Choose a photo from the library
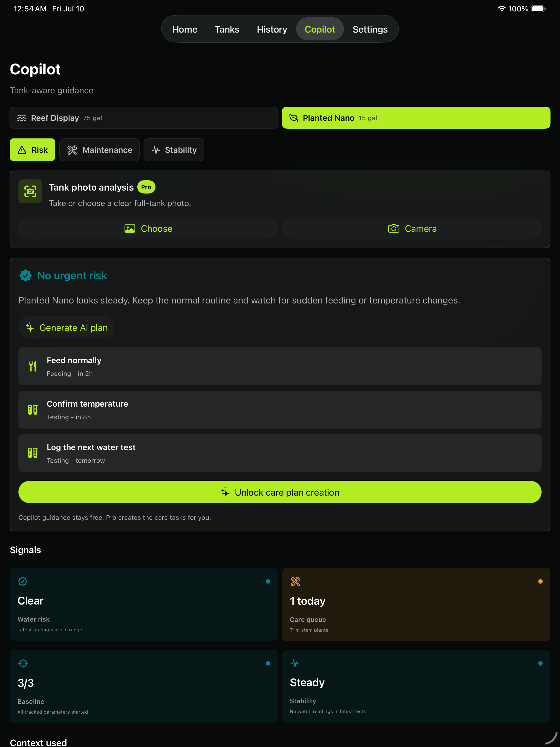560x747 pixels. (148, 229)
